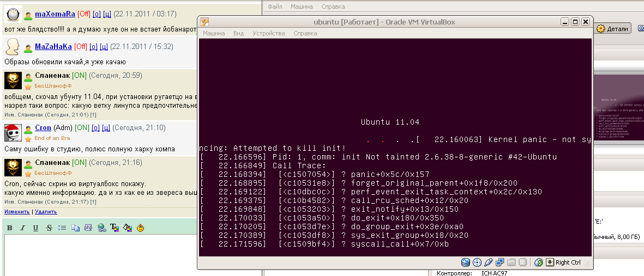Click network adapters icon in VM status bar

click(x=500, y=262)
